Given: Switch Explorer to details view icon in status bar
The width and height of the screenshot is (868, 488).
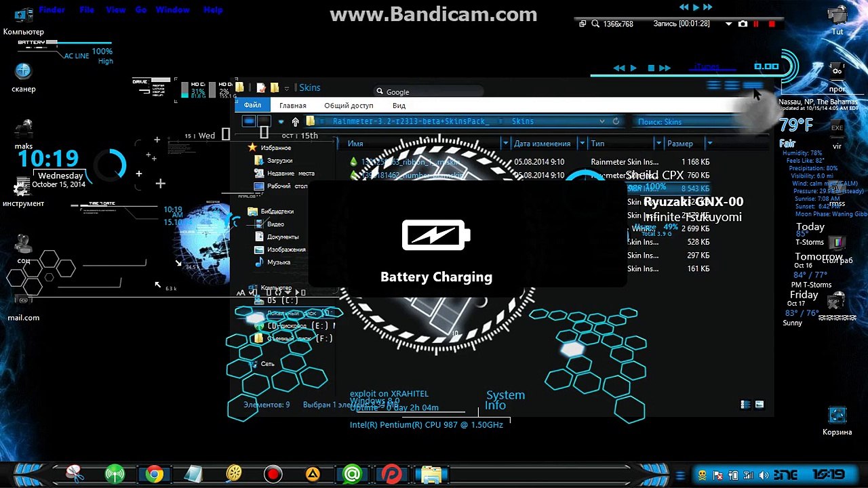Looking at the screenshot, I should tap(746, 405).
